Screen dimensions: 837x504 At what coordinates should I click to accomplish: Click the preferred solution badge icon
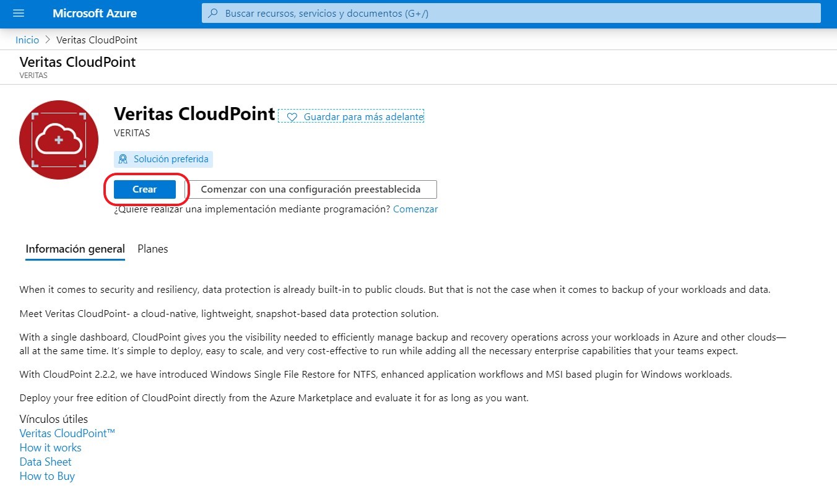(123, 159)
